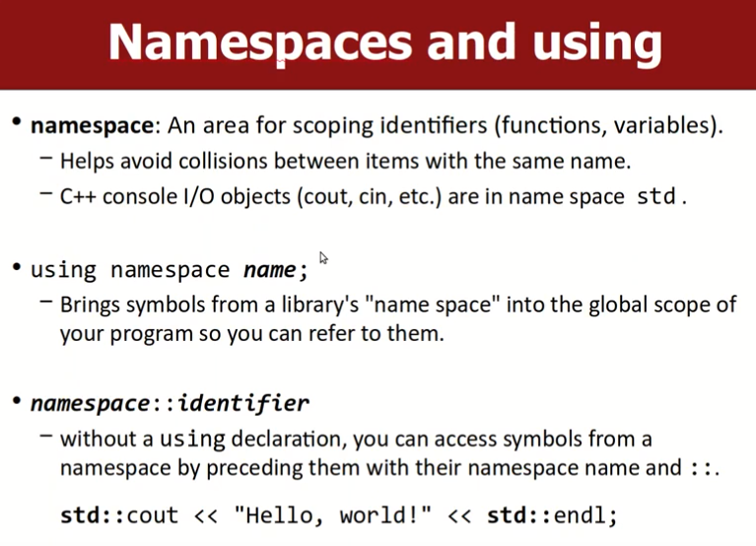The height and width of the screenshot is (546, 756).
Task: Click the code "using namespace name;"
Action: tap(170, 270)
